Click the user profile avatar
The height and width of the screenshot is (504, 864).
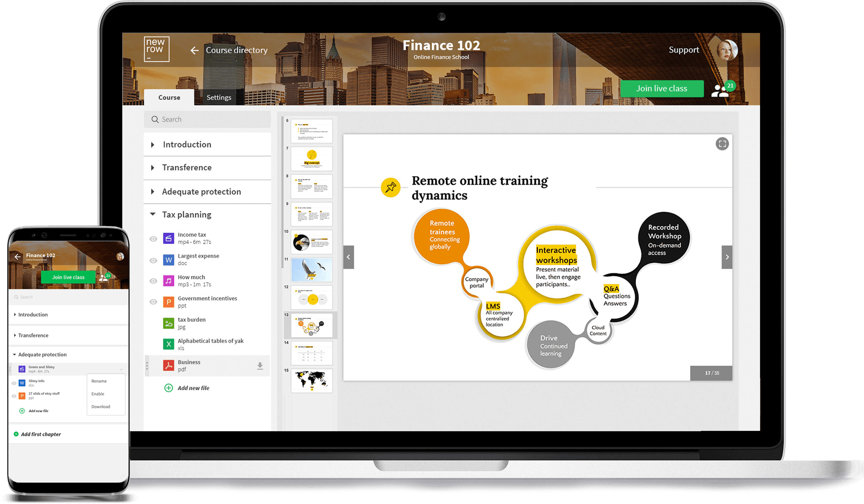[x=727, y=50]
